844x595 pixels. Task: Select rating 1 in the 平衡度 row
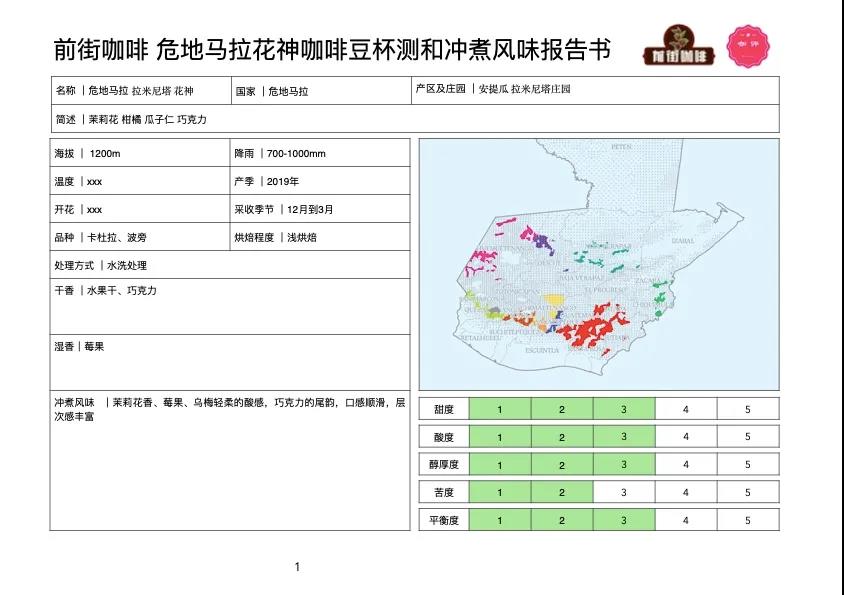[x=499, y=521]
